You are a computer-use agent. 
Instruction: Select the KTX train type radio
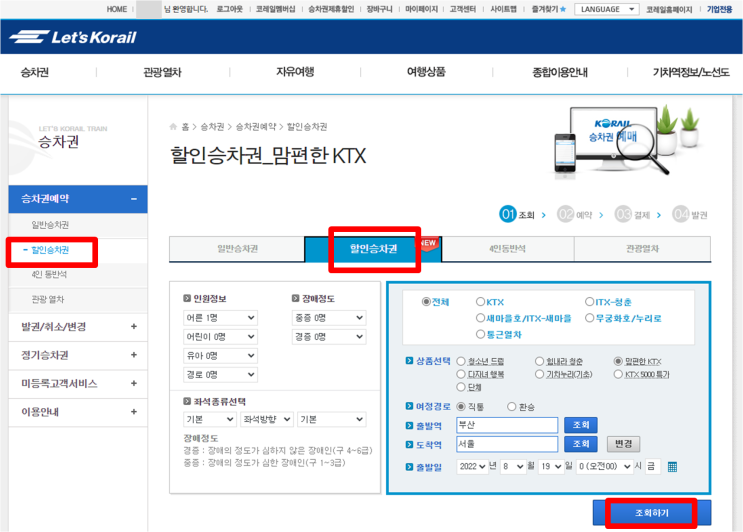[x=480, y=302]
